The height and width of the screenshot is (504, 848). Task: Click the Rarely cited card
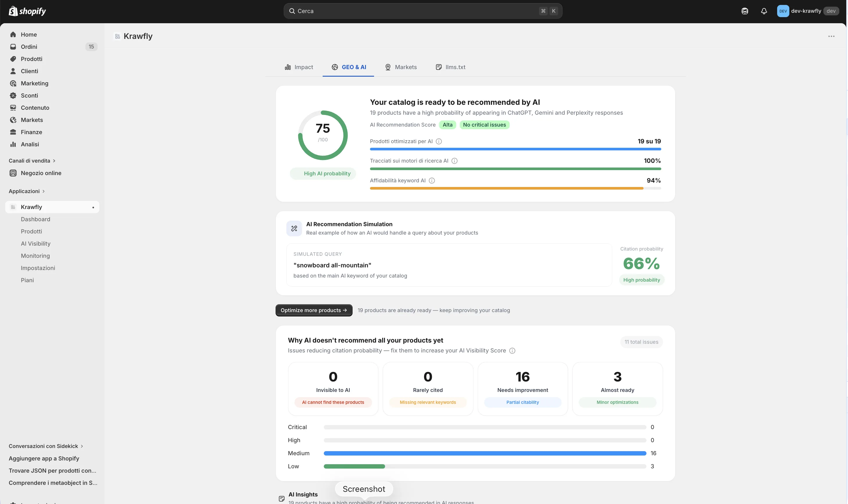click(x=428, y=389)
